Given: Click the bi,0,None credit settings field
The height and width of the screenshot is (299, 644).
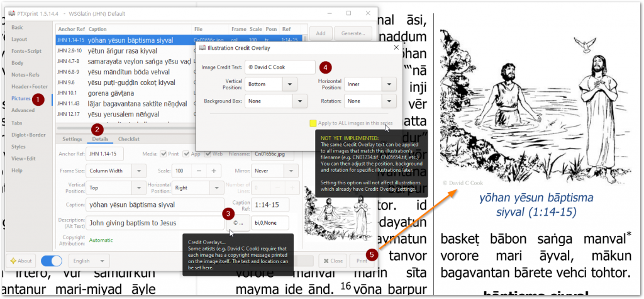Looking at the screenshot, I should (270, 223).
